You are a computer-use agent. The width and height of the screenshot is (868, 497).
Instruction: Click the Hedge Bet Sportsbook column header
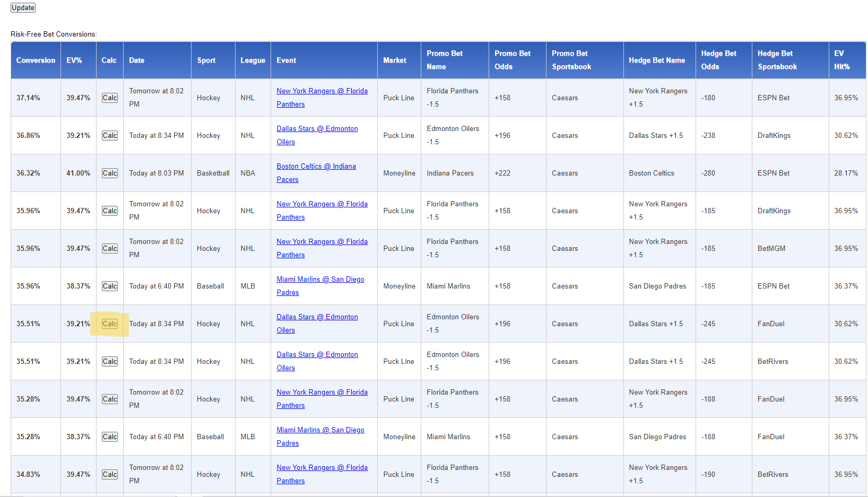click(790, 60)
